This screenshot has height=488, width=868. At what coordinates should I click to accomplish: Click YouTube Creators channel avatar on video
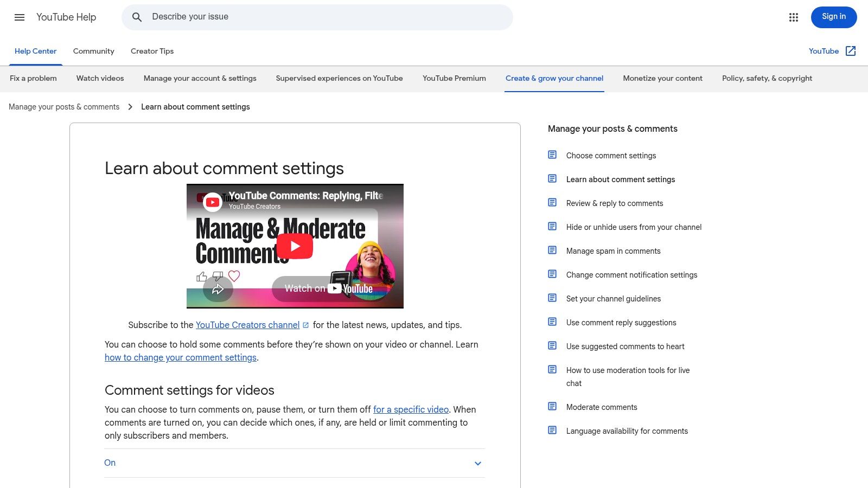[213, 202]
